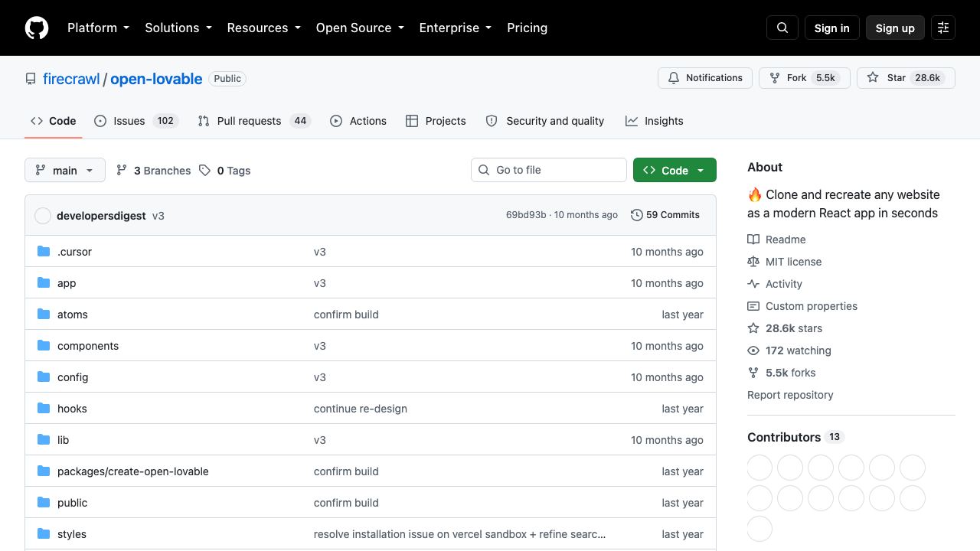Click the scales icon beside MIT license
Viewport: 980px width, 551px height.
click(753, 262)
